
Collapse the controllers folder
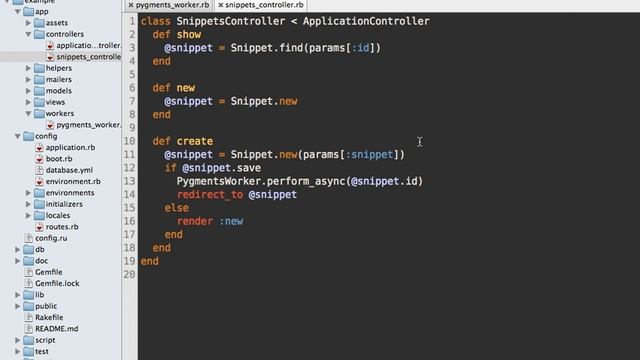(x=28, y=34)
